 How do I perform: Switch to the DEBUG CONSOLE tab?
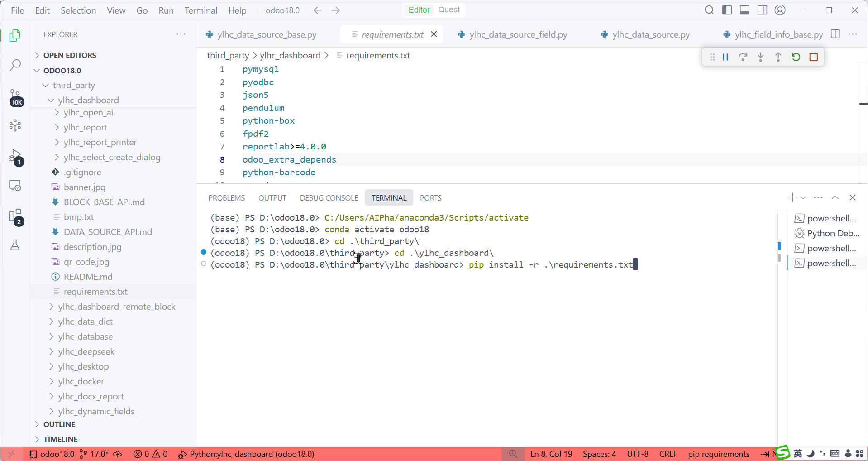pos(329,198)
